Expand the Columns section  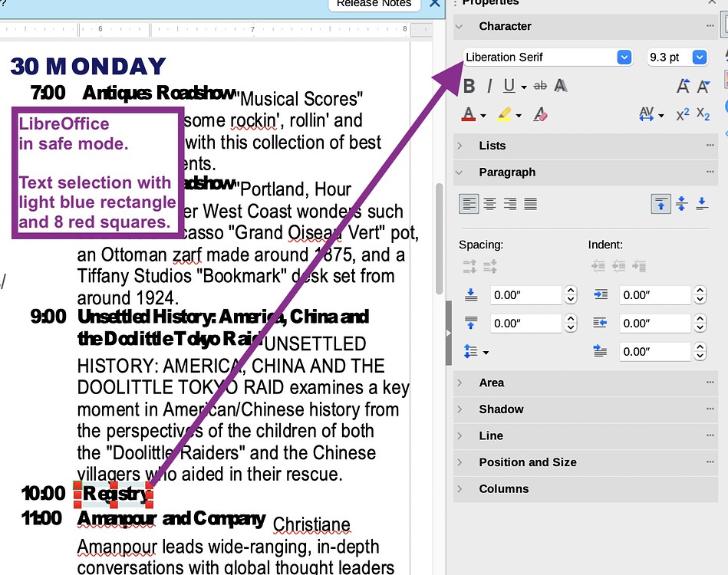[460, 488]
